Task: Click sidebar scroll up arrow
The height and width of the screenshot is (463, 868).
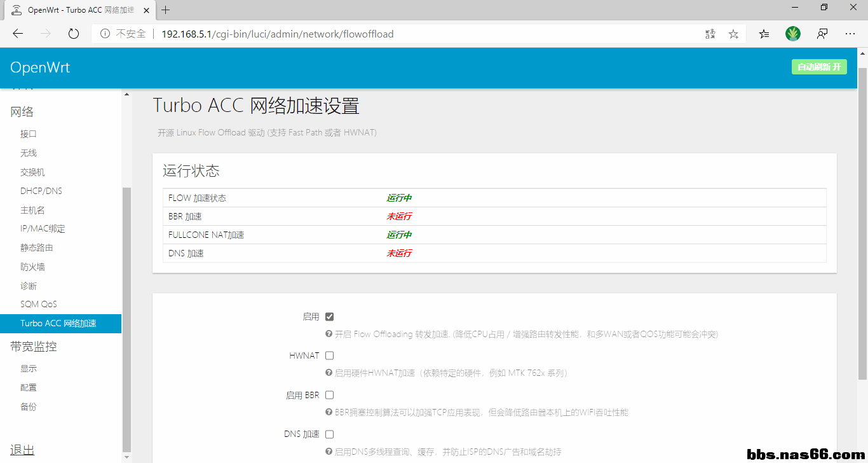Action: 126,95
